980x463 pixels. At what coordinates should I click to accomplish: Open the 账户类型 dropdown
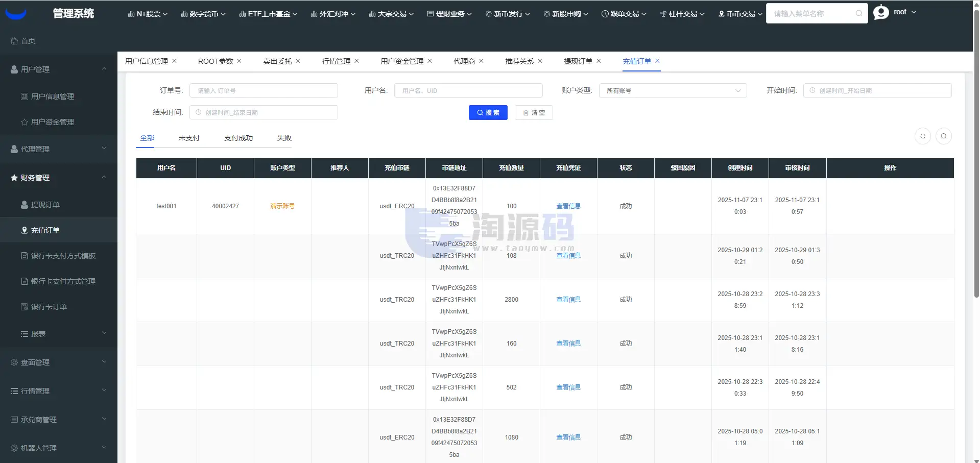point(673,90)
